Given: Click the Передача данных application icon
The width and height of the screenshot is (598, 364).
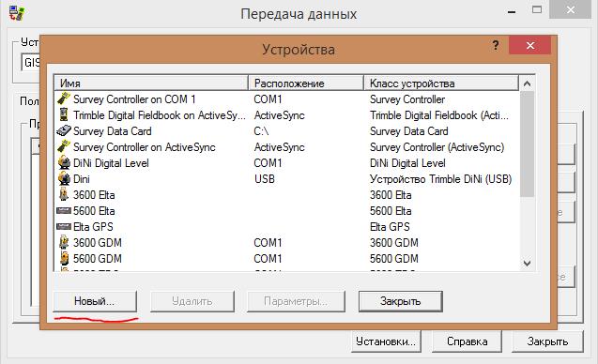Looking at the screenshot, I should click(x=17, y=13).
